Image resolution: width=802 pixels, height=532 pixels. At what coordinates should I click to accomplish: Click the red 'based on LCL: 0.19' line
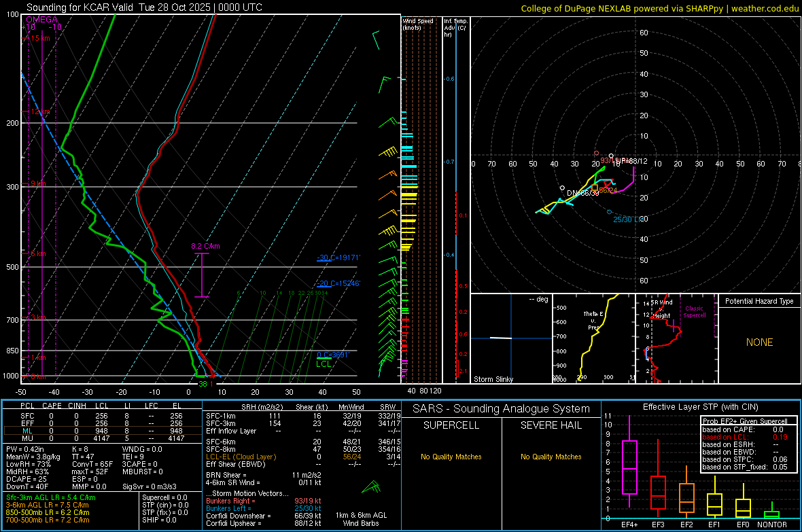(x=745, y=438)
